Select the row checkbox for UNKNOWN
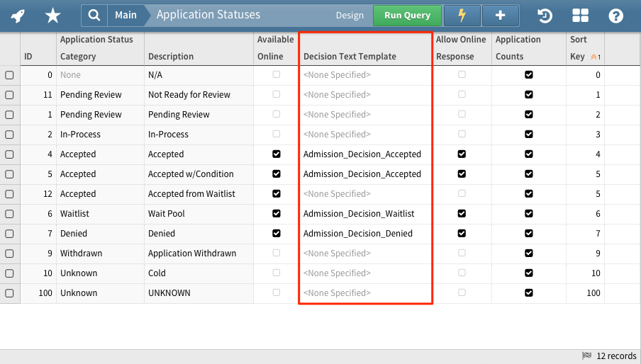641x364 pixels. (x=9, y=293)
